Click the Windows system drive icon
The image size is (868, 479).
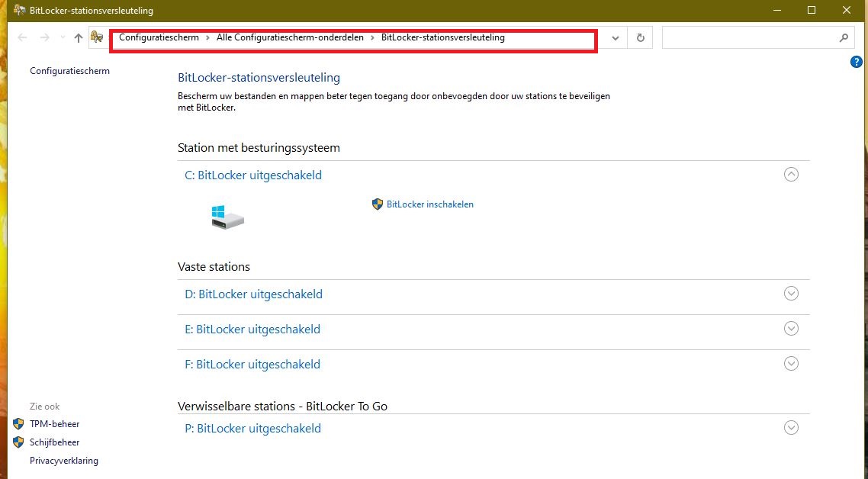pos(227,217)
